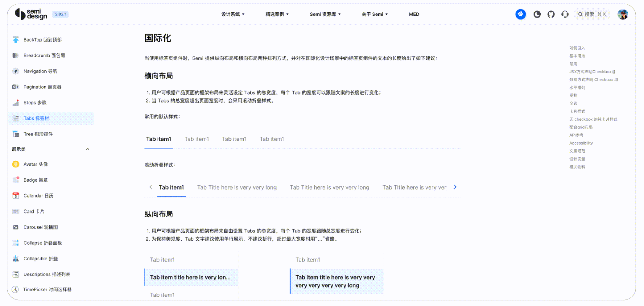Open the blue Feishu icon in header
Image resolution: width=644 pixels, height=306 pixels.
521,14
